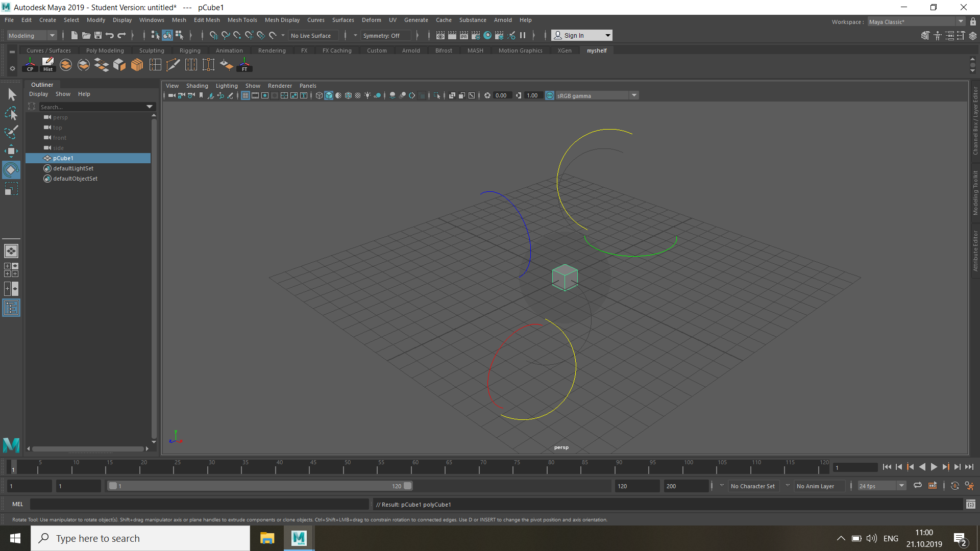Activate Snap to grids magnet icon
The height and width of the screenshot is (551, 980).
click(214, 35)
